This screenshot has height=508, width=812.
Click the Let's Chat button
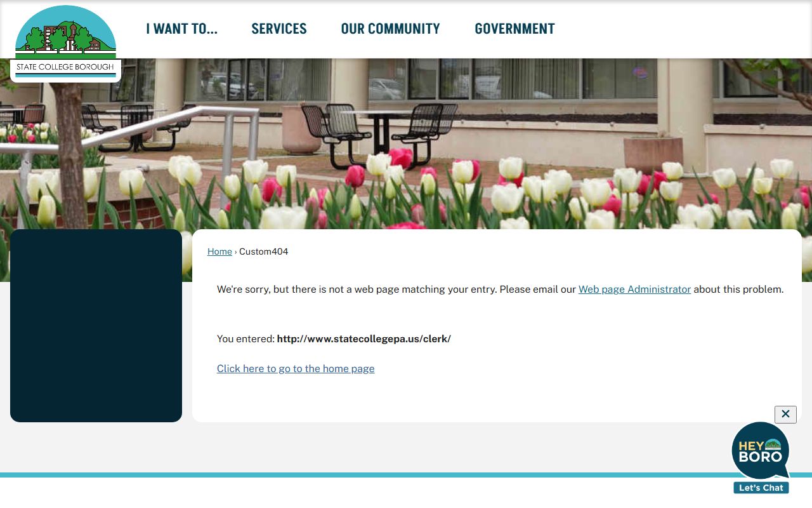click(x=761, y=488)
